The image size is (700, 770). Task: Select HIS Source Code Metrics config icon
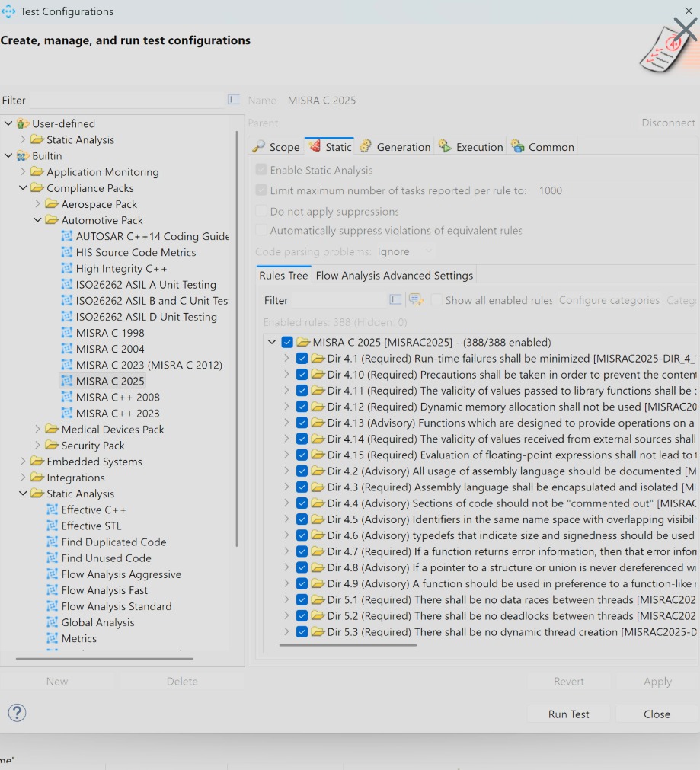pos(67,252)
